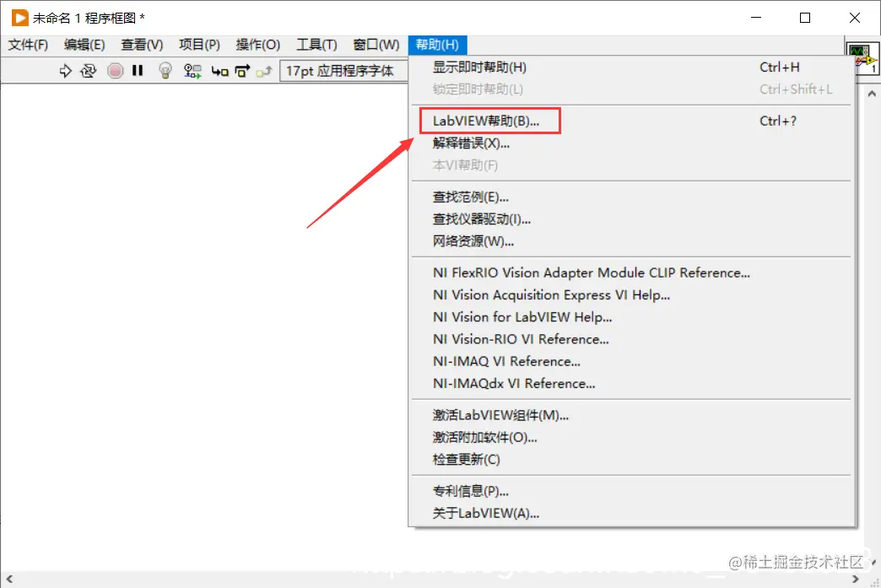
Task: Click the LabVIEW application icon in title bar
Action: (x=19, y=18)
